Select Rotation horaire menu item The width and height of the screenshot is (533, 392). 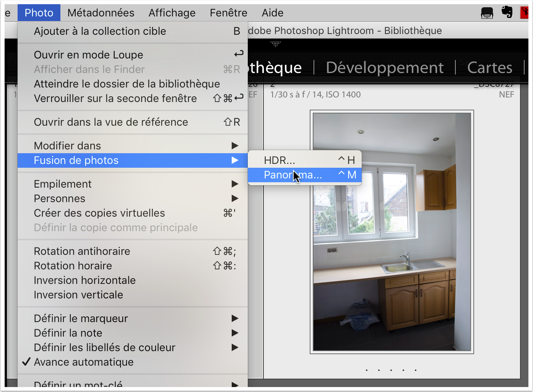(73, 266)
